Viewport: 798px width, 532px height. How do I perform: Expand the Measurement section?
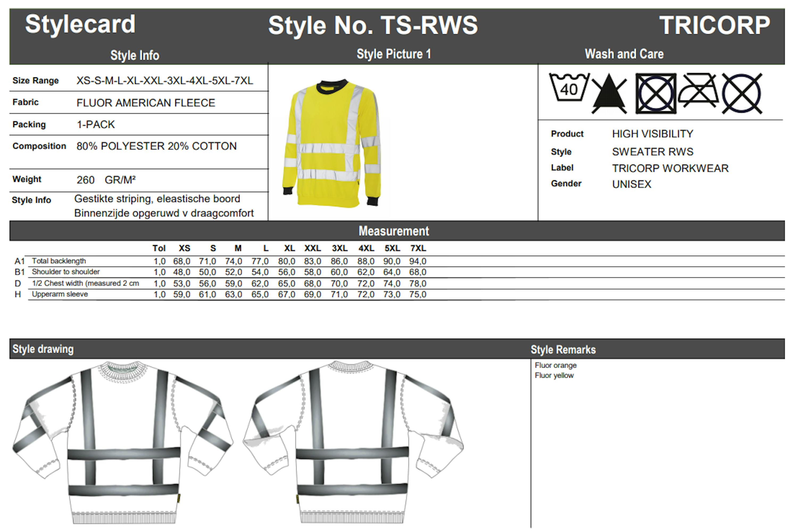(x=394, y=231)
